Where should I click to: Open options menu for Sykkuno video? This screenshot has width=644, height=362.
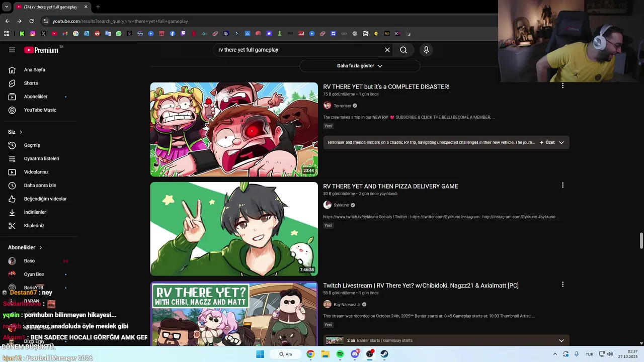[562, 185]
